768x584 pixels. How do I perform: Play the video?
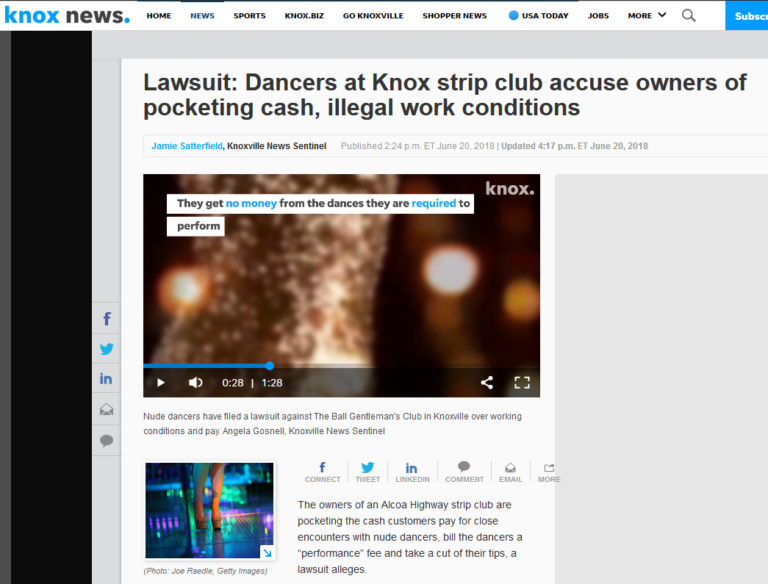(x=161, y=383)
